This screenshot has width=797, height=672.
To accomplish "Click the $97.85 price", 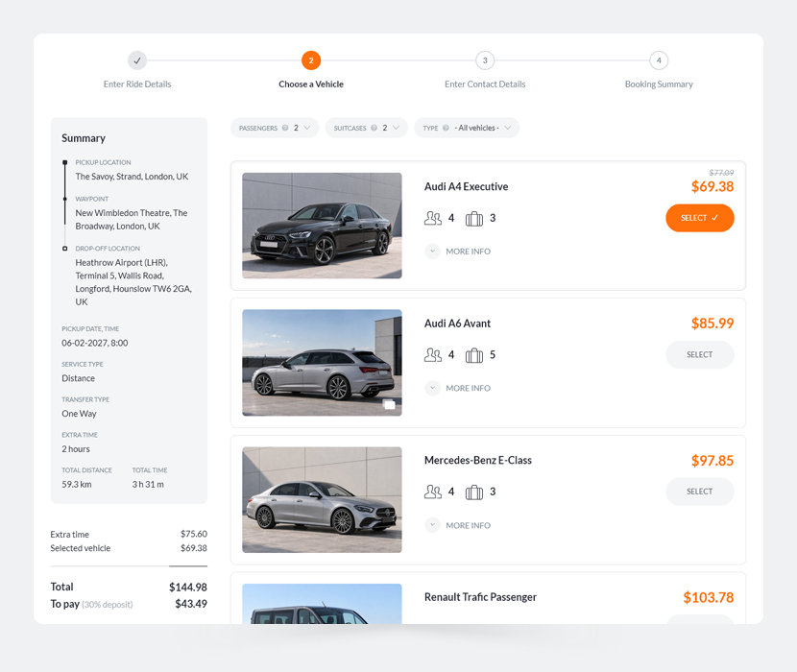I will tap(712, 461).
